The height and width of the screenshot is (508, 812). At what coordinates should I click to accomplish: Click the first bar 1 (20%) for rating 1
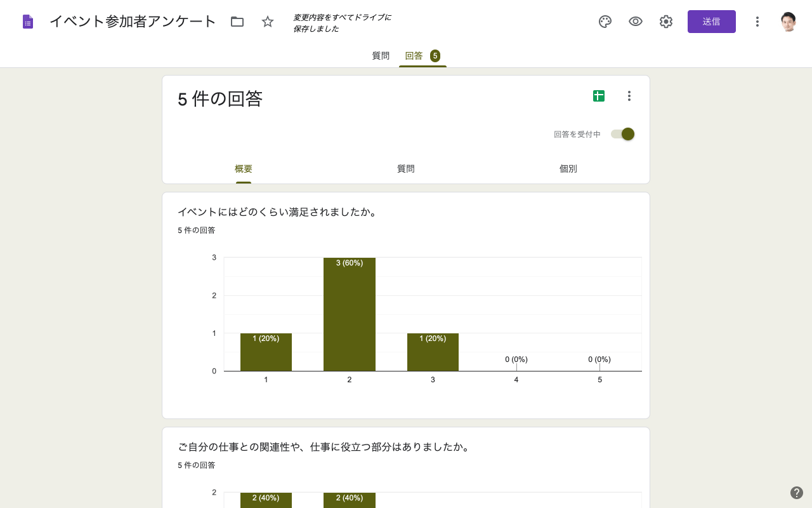pyautogui.click(x=266, y=352)
